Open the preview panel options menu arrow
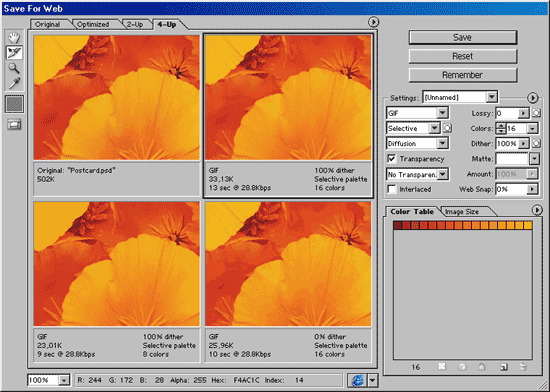Viewport: 550px width, 392px height. 374,22
